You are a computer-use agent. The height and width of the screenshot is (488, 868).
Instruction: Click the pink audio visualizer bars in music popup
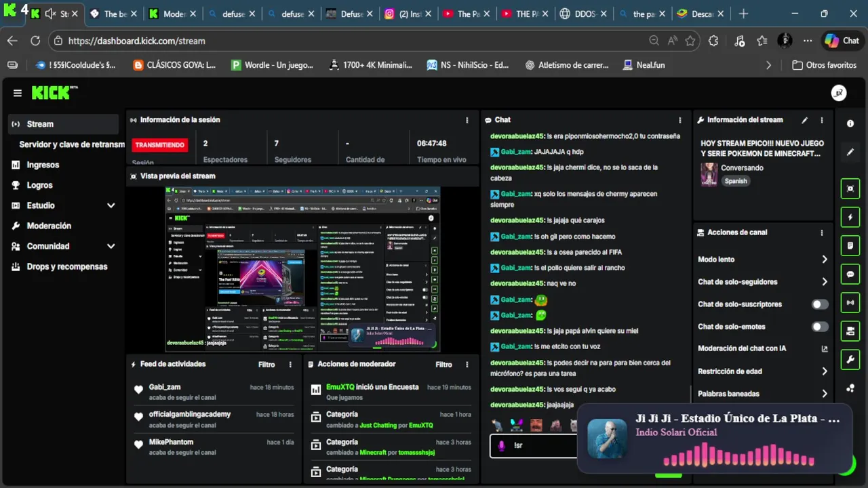point(738,455)
